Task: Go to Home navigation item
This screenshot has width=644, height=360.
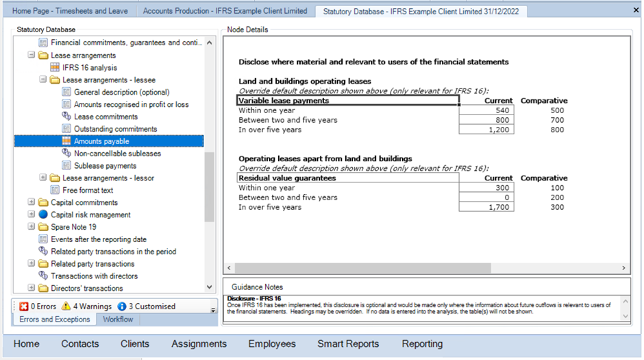Action: (26, 344)
